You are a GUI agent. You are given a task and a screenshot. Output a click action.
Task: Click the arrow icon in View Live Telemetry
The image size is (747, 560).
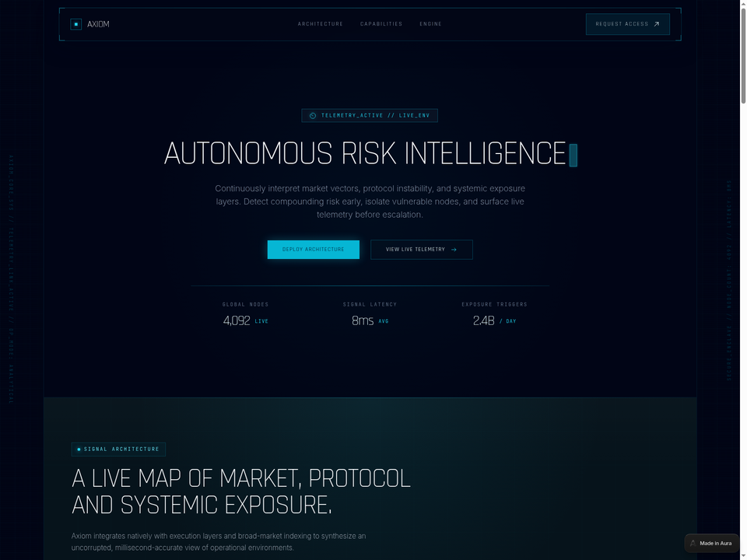pyautogui.click(x=454, y=250)
